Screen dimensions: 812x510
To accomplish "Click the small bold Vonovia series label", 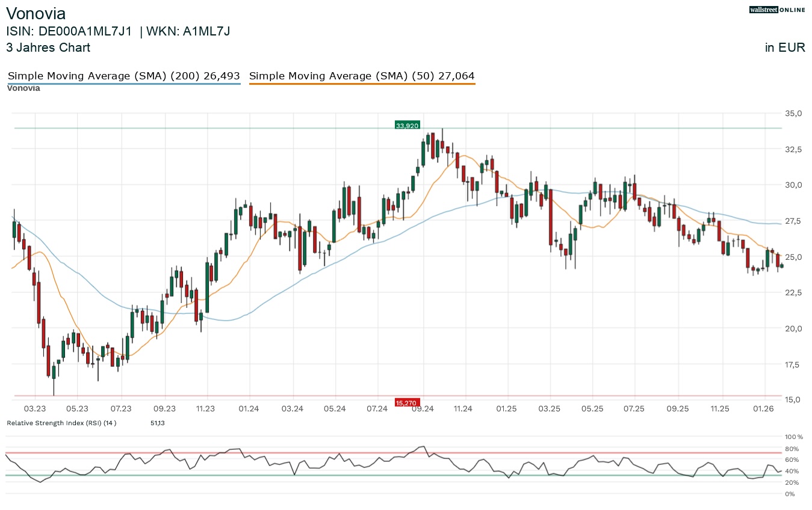I will (23, 88).
